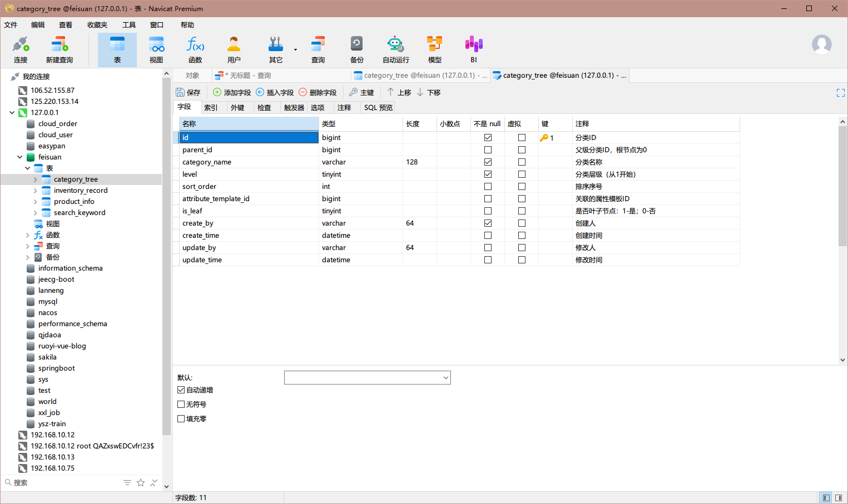The width and height of the screenshot is (848, 504).
Task: Open the View (视图) toolbar icon
Action: (x=156, y=49)
